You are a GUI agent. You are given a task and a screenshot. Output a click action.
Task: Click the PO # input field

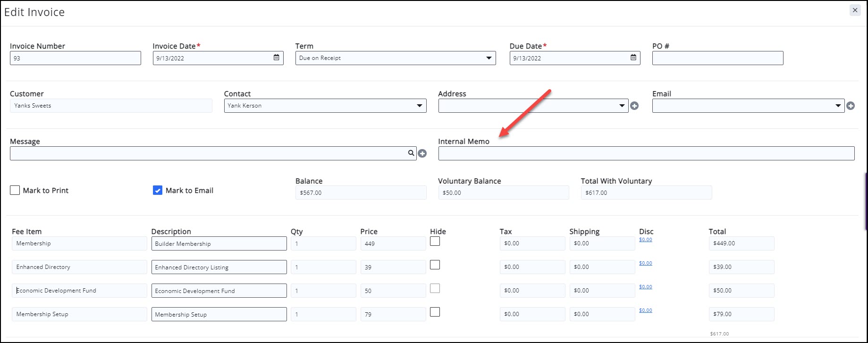coord(717,58)
